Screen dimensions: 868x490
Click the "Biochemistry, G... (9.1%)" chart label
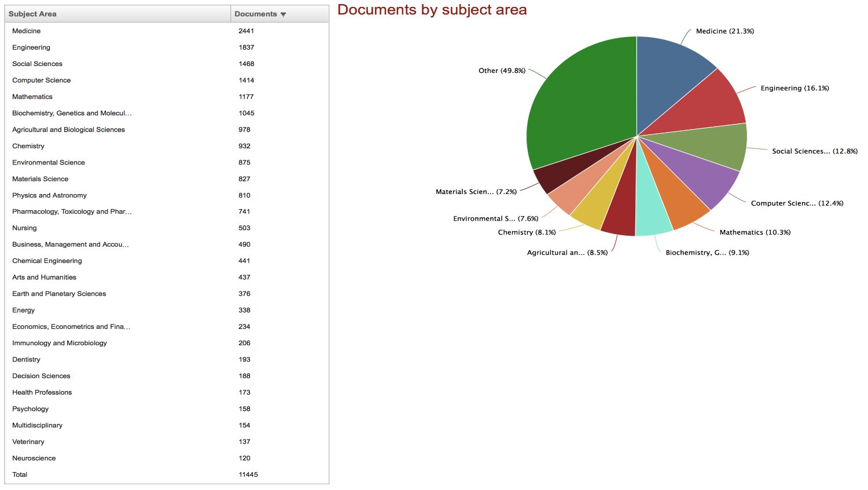[x=707, y=253]
